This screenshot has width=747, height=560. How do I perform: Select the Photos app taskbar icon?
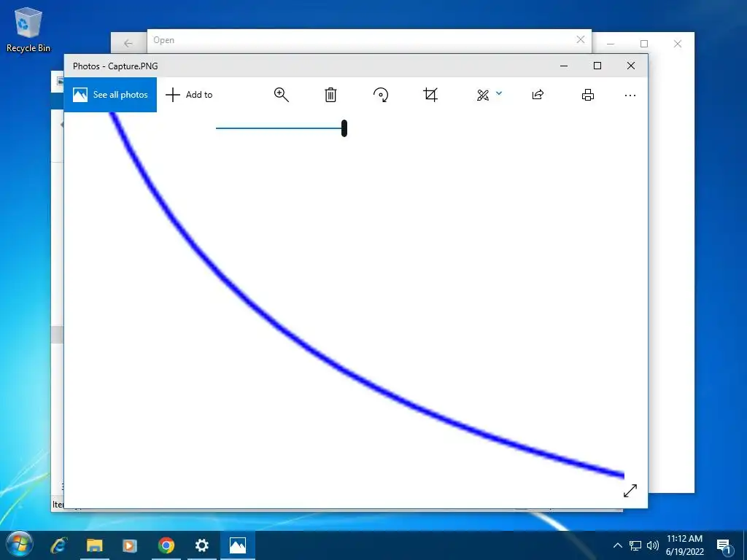click(x=238, y=545)
